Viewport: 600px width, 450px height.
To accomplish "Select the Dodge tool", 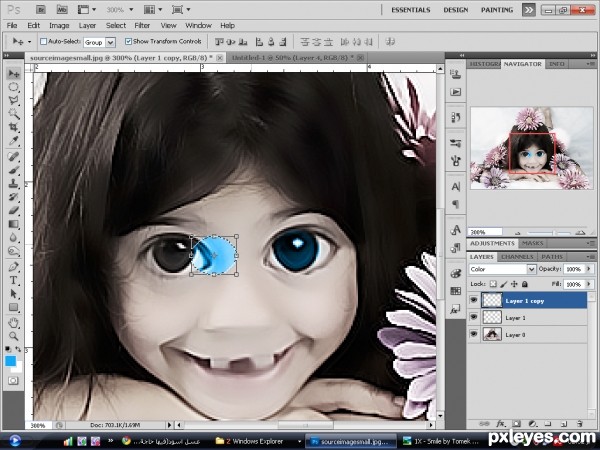I will 13,251.
